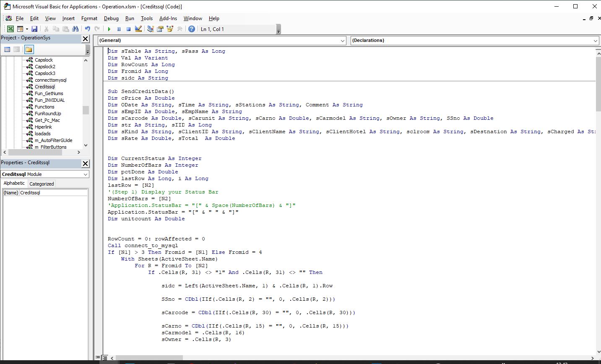This screenshot has height=364, width=601.
Task: Switch to the Categorized properties tab
Action: (42, 184)
